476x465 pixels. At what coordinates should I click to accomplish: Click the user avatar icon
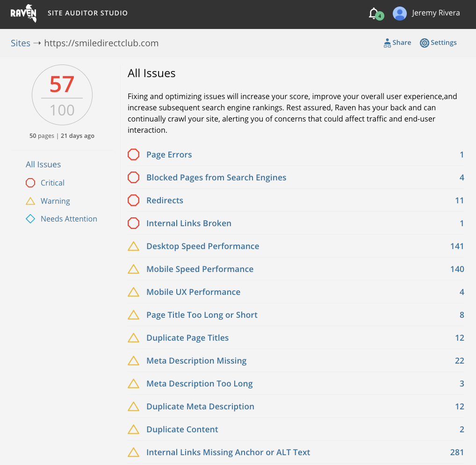tap(399, 14)
